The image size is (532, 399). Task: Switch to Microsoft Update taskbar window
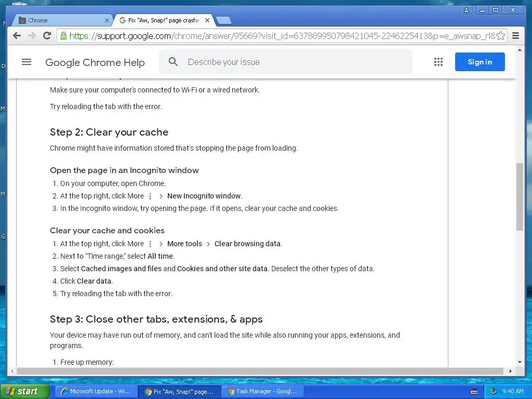click(x=96, y=391)
